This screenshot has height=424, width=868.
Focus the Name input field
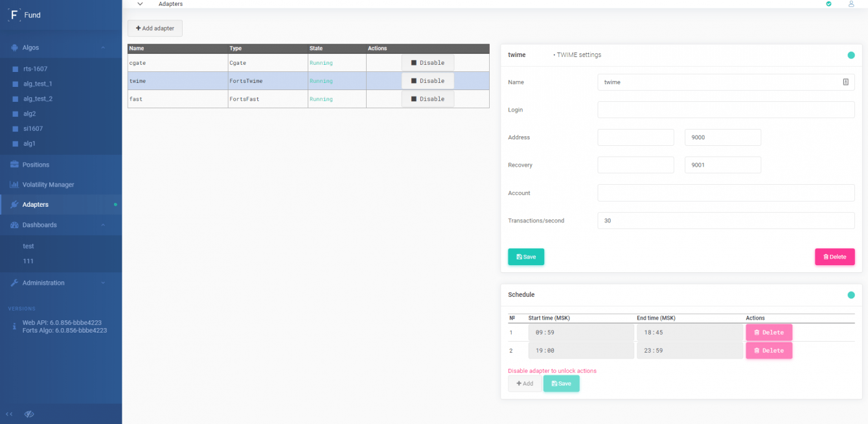point(726,82)
